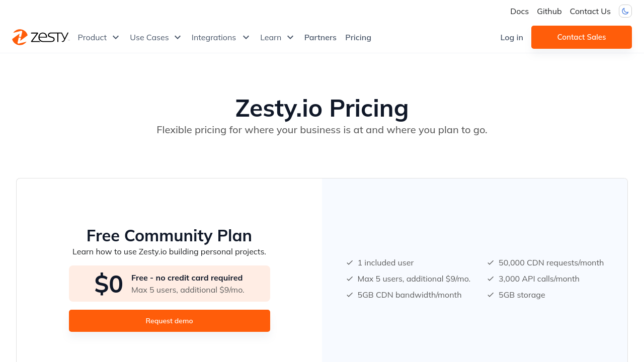Click checkmark beside 1 included user
644x362 pixels.
pos(350,262)
